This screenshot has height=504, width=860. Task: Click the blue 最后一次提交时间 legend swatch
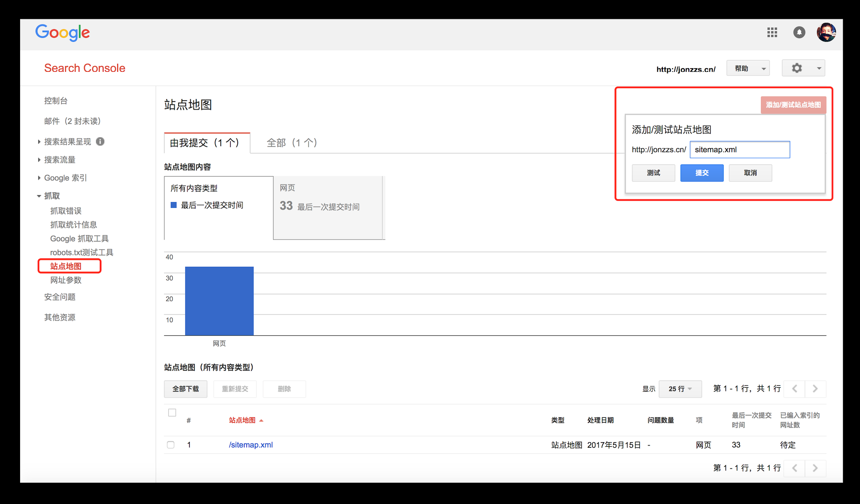(174, 205)
